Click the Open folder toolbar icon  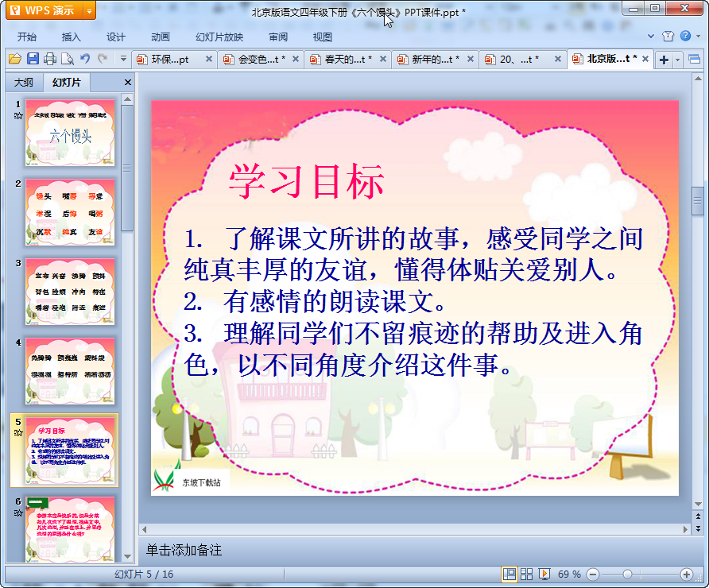pyautogui.click(x=15, y=59)
